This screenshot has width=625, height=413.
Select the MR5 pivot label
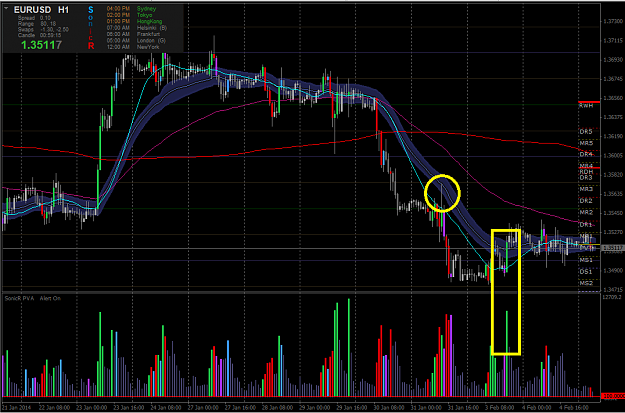(586, 143)
